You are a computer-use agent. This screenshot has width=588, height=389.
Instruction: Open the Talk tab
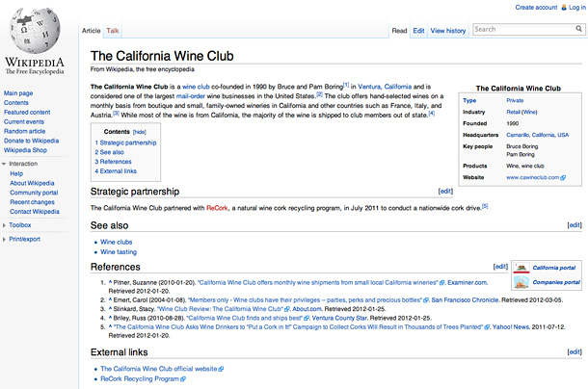tap(113, 31)
